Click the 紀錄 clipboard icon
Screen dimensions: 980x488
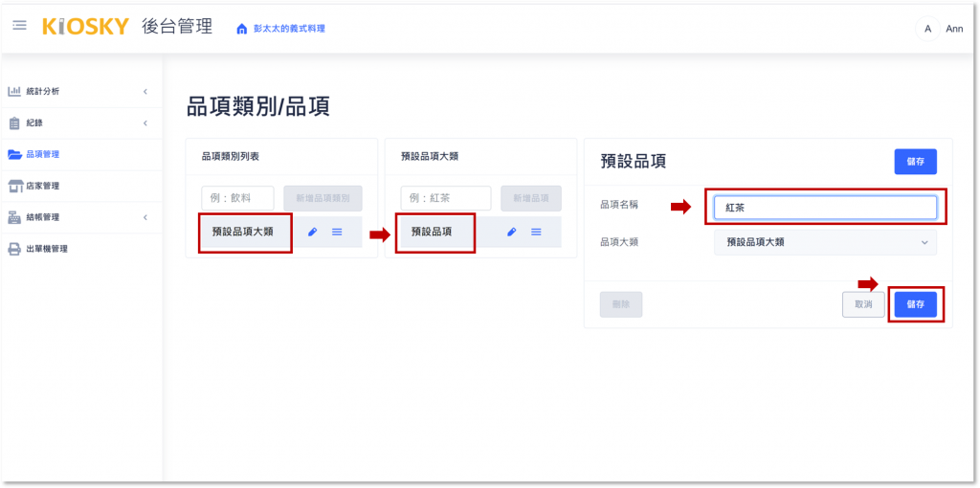[14, 123]
